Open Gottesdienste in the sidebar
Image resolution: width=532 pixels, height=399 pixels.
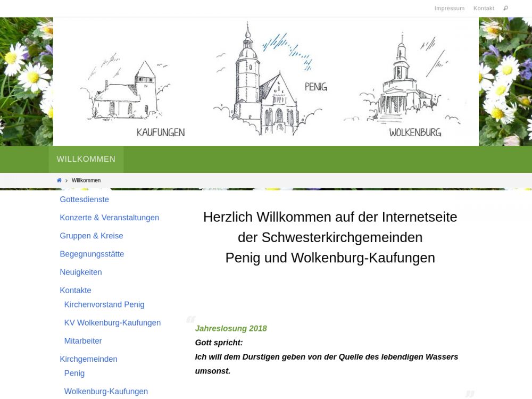pos(84,199)
